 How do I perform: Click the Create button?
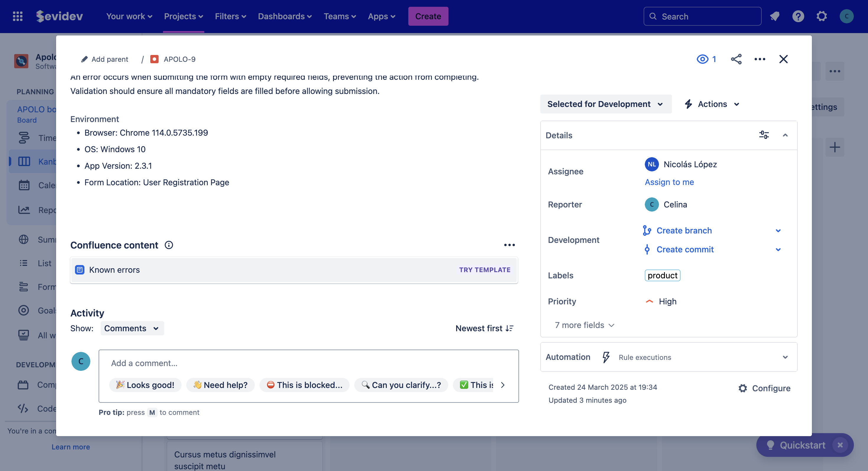coord(428,16)
